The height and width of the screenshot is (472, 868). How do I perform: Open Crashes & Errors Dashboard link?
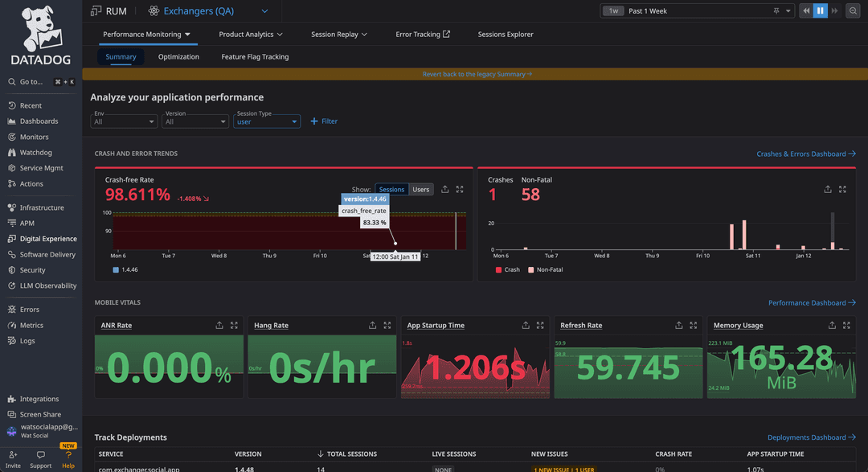coord(806,154)
